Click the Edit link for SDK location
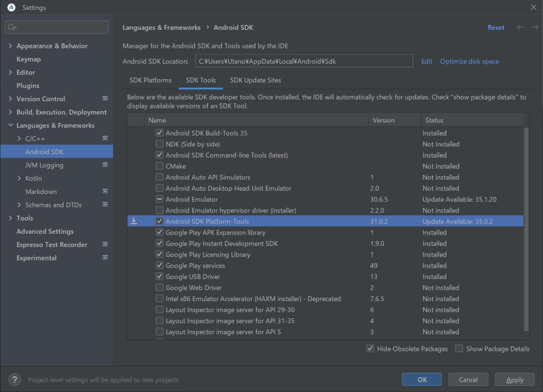543x392 pixels. [x=427, y=61]
